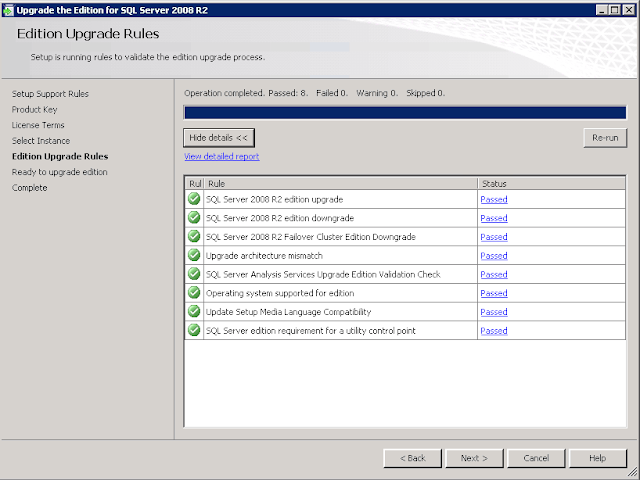This screenshot has width=640, height=480.
Task: Click green check icon beside Failover Cluster Edition Downgrade
Action: pos(194,236)
